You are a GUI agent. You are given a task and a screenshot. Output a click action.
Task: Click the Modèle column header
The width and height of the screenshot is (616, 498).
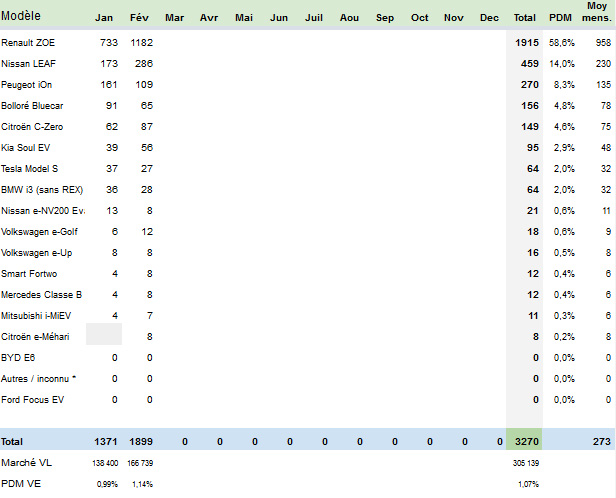pos(21,16)
